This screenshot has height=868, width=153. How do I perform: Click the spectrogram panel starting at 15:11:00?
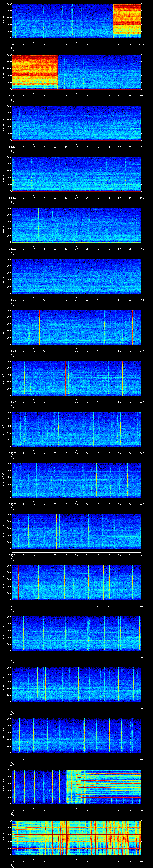tap(77, 174)
